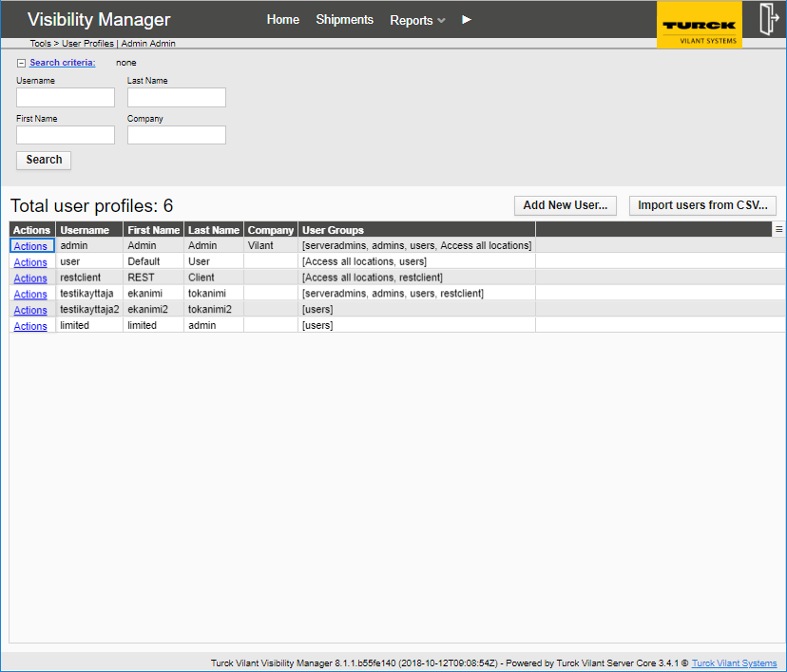
Task: Focus the Username search field
Action: (x=66, y=97)
